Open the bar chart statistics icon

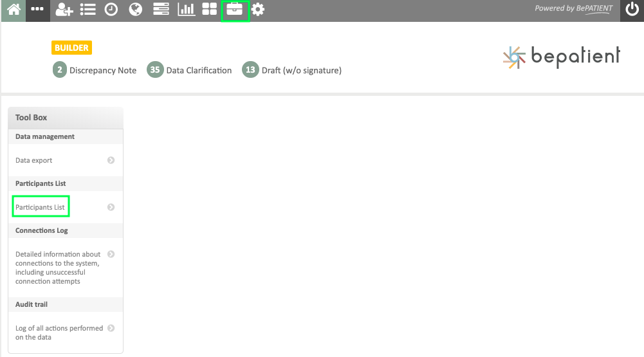pyautogui.click(x=186, y=10)
